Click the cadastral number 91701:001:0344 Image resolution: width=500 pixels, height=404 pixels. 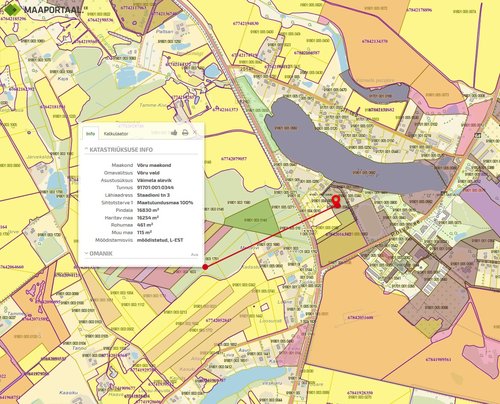coord(155,188)
